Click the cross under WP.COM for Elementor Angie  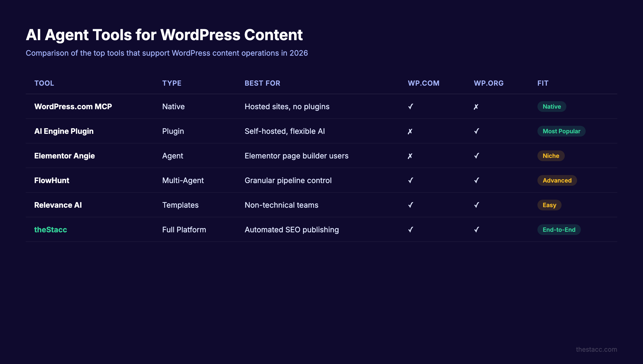click(410, 156)
